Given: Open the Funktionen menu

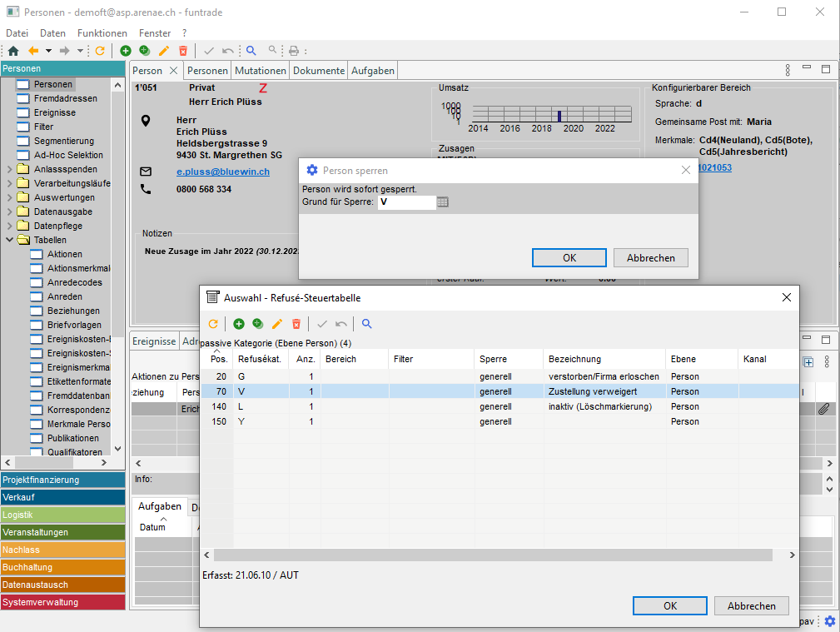Looking at the screenshot, I should 102,32.
